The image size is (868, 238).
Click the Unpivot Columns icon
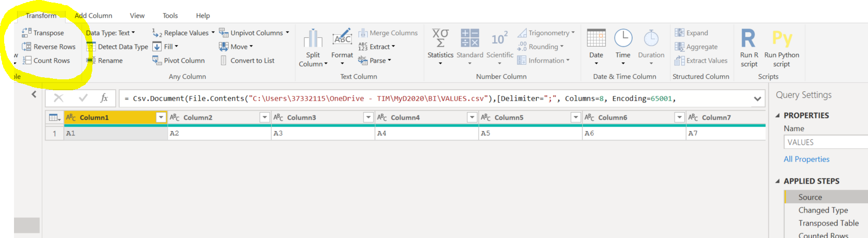coord(223,33)
